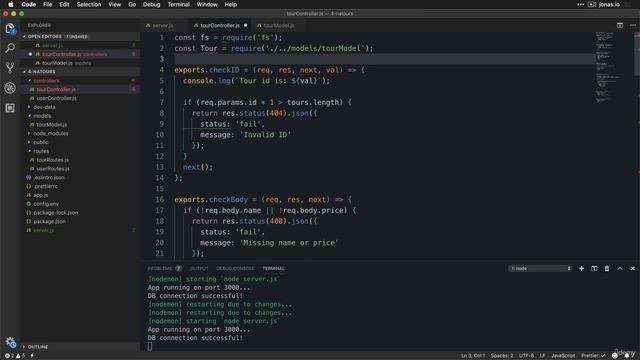
Task: Click the errors and warnings status indicator
Action: click(14, 356)
